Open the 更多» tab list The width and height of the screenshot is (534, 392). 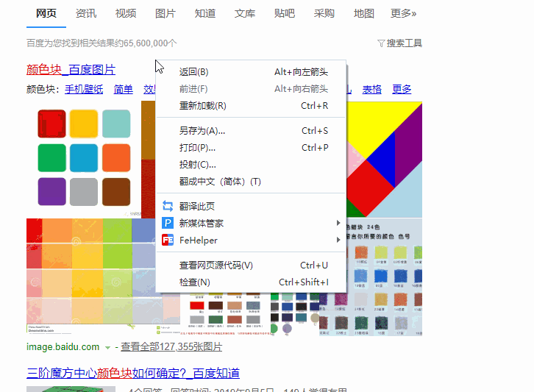404,14
